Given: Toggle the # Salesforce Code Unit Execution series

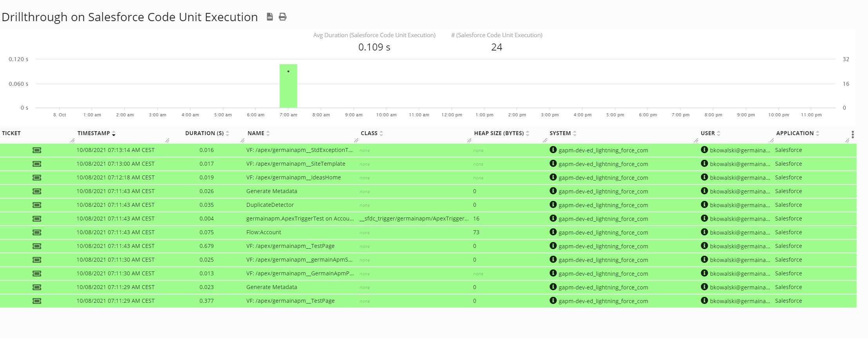Looking at the screenshot, I should (497, 35).
